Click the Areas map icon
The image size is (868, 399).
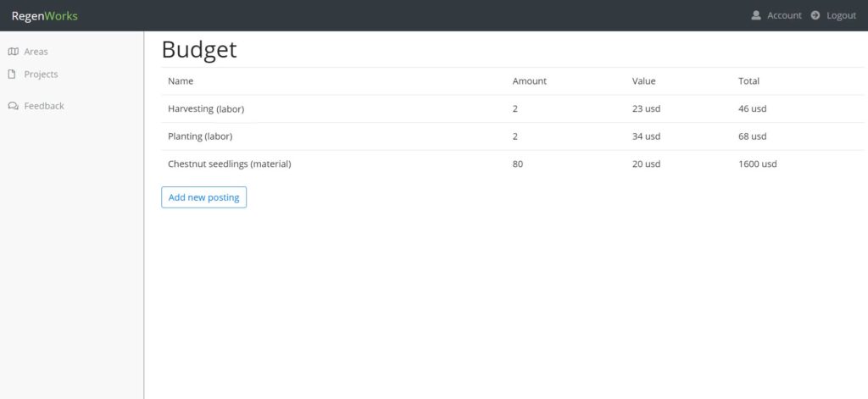pyautogui.click(x=14, y=52)
